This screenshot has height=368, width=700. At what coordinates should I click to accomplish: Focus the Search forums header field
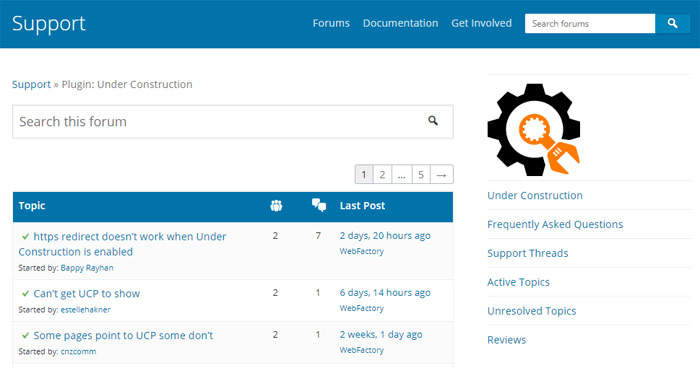pos(590,23)
